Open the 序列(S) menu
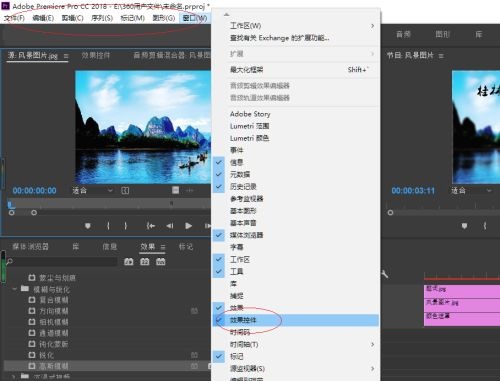500x381 pixels. (x=102, y=18)
